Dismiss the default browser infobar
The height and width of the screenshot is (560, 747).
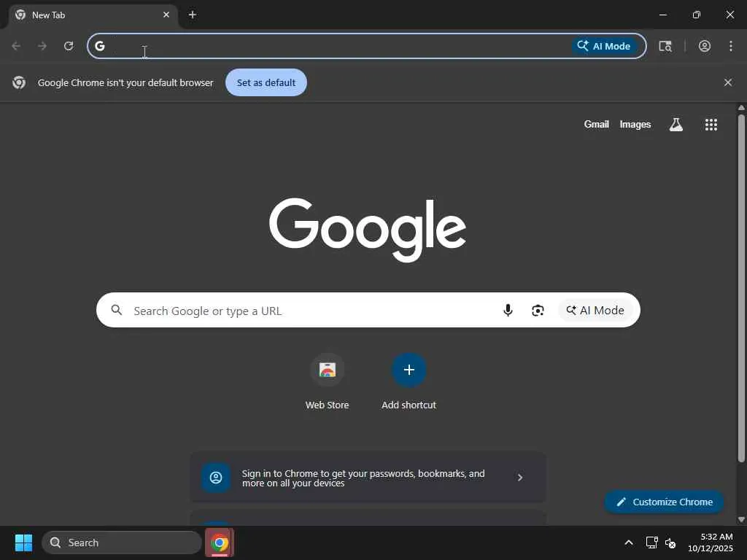(728, 82)
